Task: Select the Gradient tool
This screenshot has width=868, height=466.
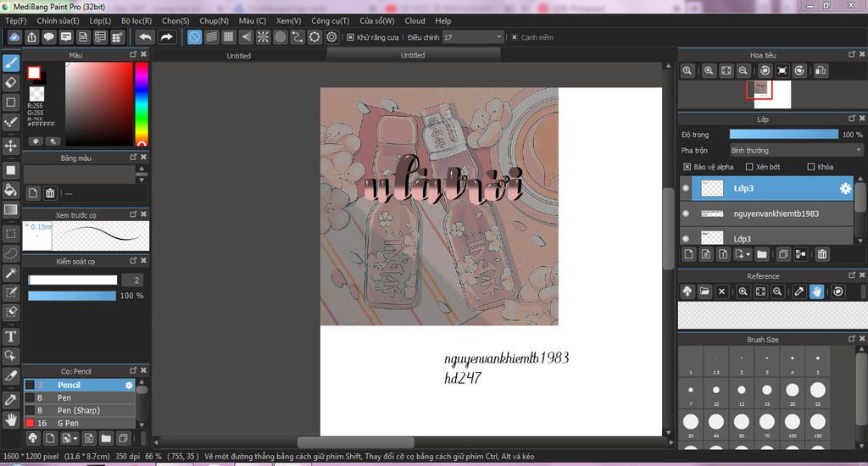Action: click(x=11, y=209)
